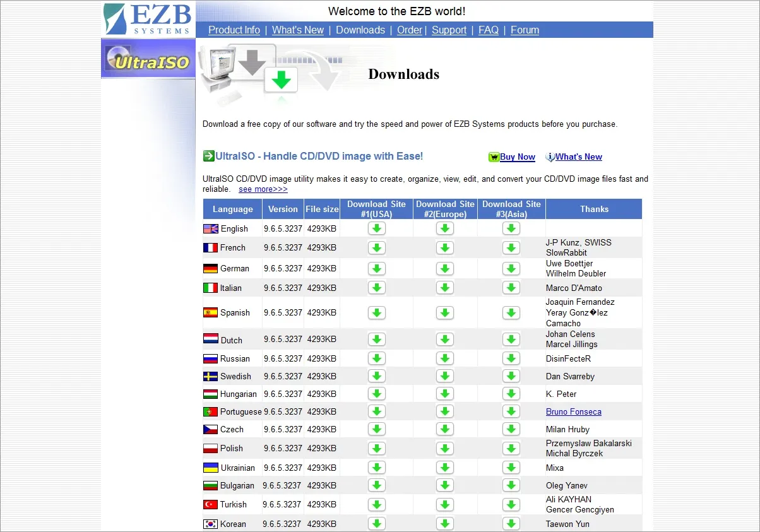The height and width of the screenshot is (532, 760).
Task: Click the 'File size' column header
Action: click(322, 209)
